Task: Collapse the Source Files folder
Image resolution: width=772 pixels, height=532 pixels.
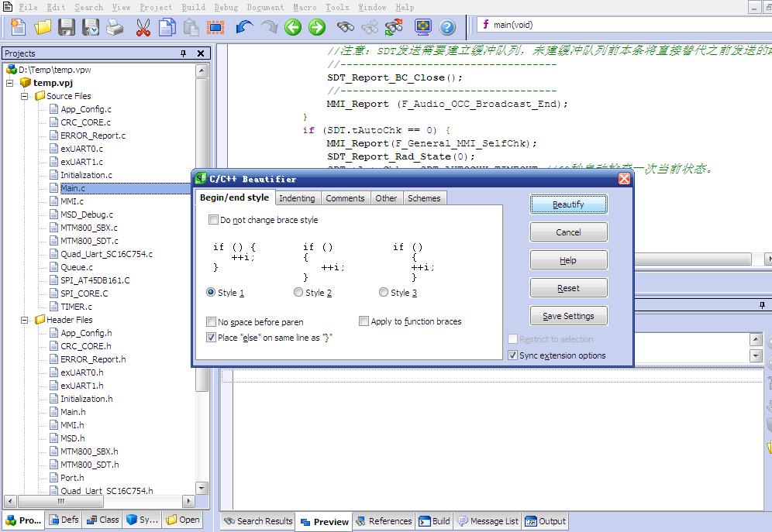Action: (x=24, y=96)
